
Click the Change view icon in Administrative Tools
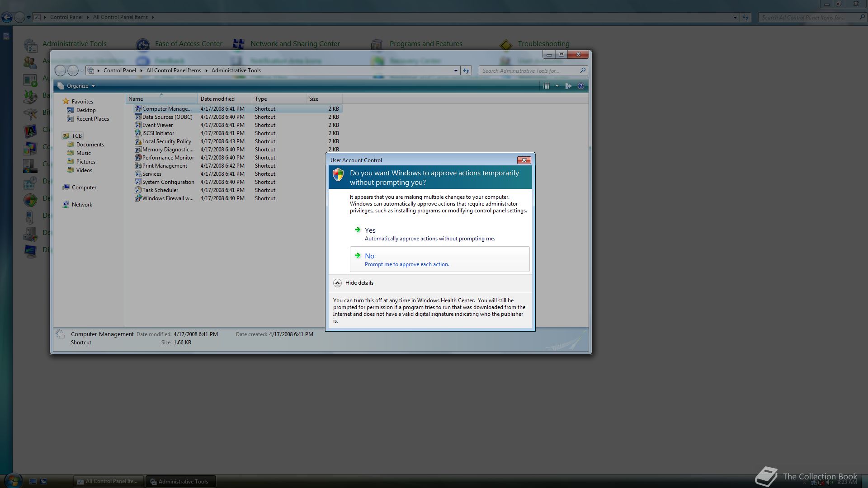(x=547, y=86)
